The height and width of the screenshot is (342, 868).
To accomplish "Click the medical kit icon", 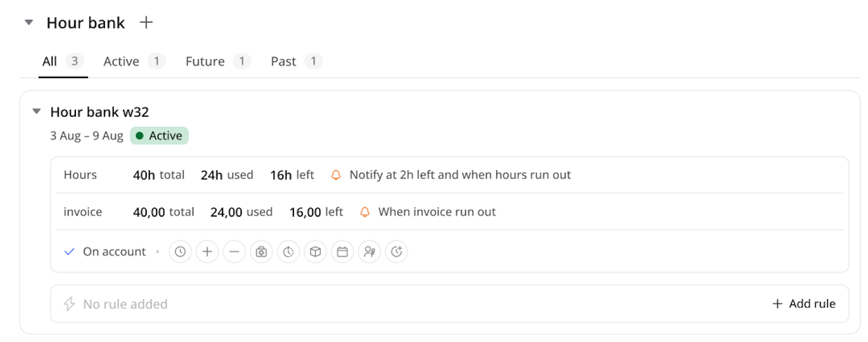I will pos(261,252).
